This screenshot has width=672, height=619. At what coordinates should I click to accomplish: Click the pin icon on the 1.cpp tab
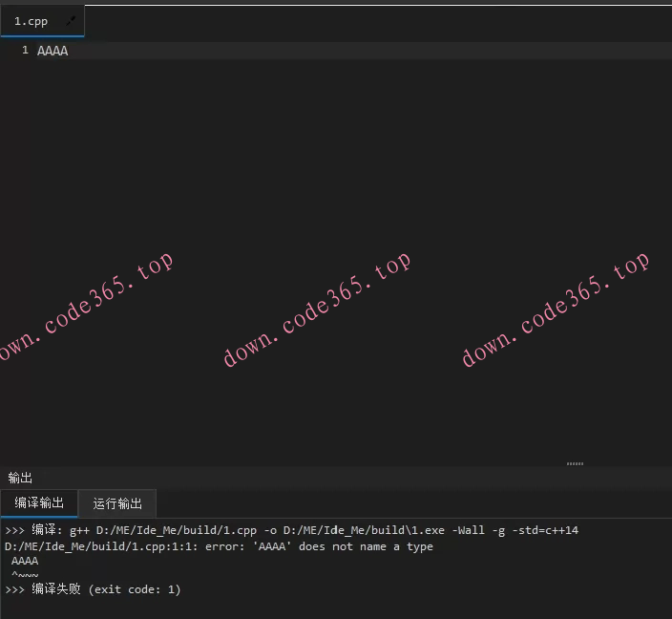[72, 21]
